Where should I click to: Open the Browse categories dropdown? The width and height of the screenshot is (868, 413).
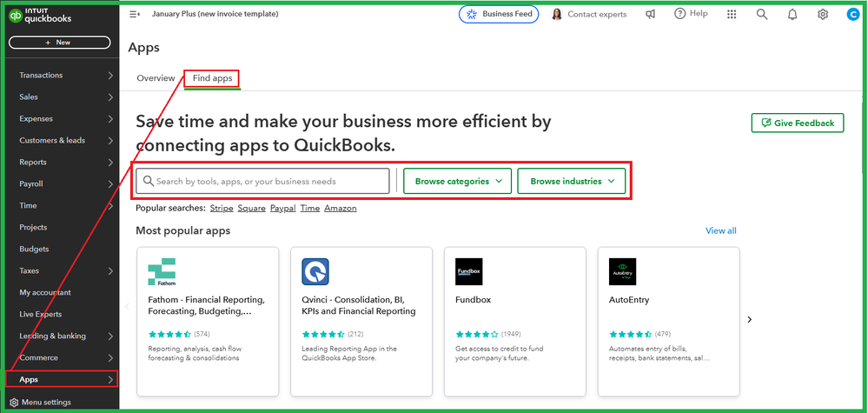[x=458, y=181]
